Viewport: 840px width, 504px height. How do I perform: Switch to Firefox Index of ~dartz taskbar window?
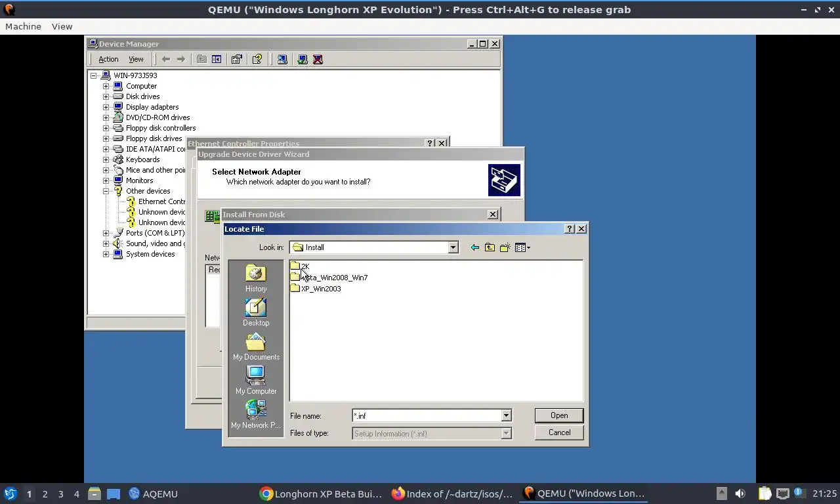(452, 493)
